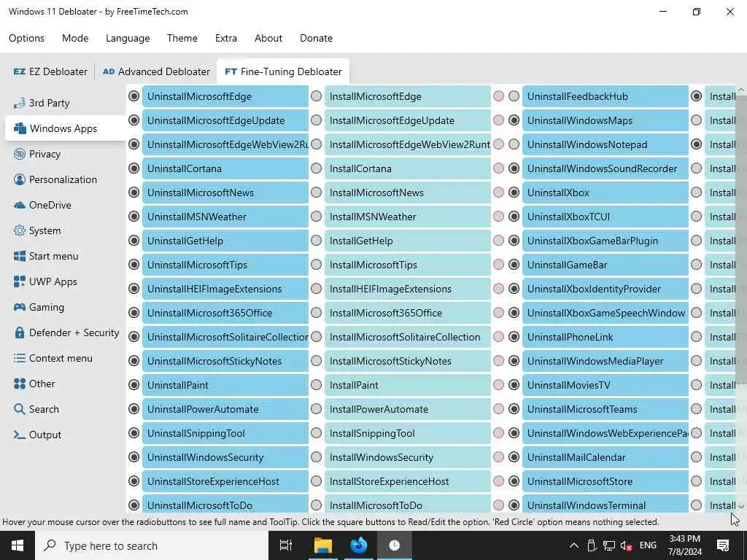Show hidden tray icons chevron
Image resolution: width=747 pixels, height=560 pixels.
click(574, 545)
